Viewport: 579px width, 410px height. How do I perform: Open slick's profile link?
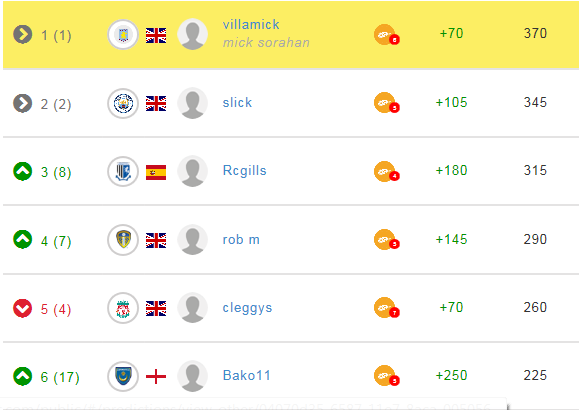(x=237, y=102)
